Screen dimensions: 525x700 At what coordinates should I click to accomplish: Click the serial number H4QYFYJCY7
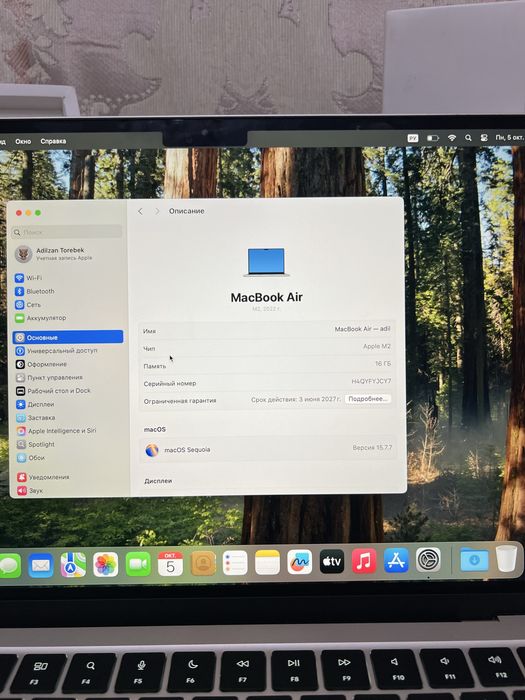(371, 381)
